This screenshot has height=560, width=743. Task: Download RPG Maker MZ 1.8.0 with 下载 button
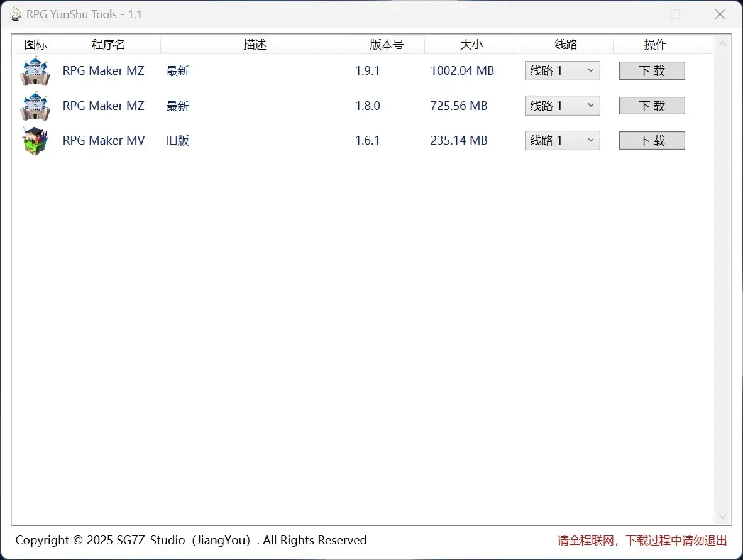tap(652, 106)
